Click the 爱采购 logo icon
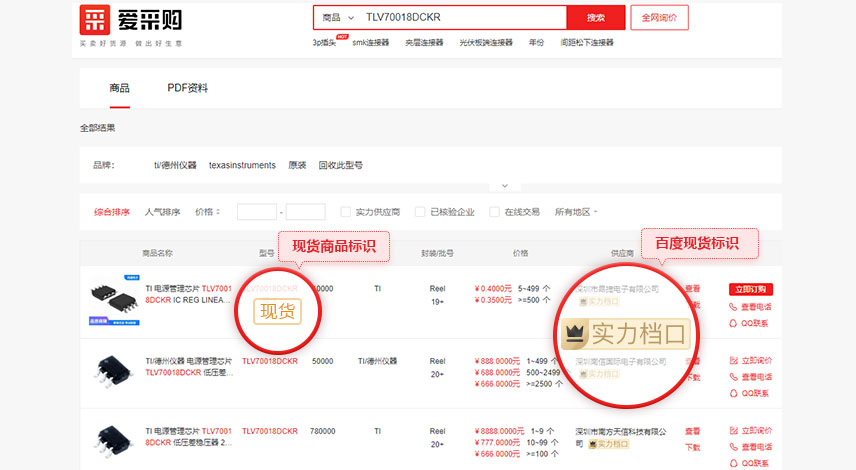The height and width of the screenshot is (470, 856). click(x=95, y=20)
